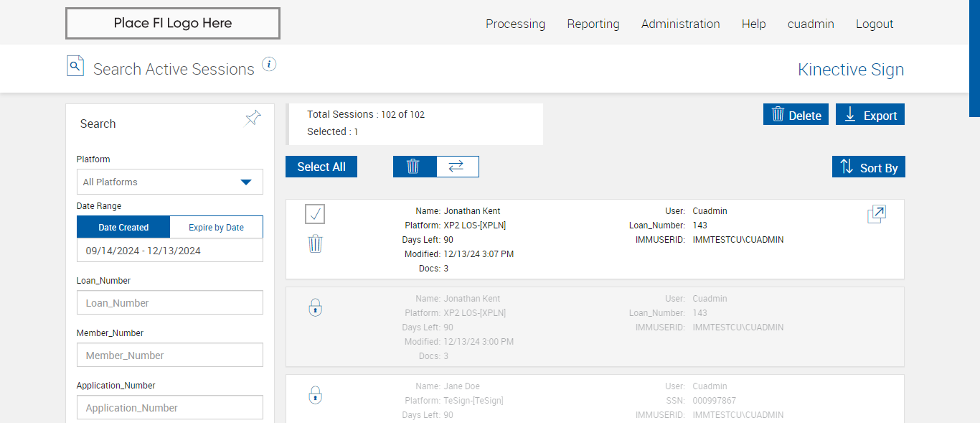Click the info icon beside Search Active Sessions
The width and height of the screenshot is (980, 423).
click(x=269, y=65)
